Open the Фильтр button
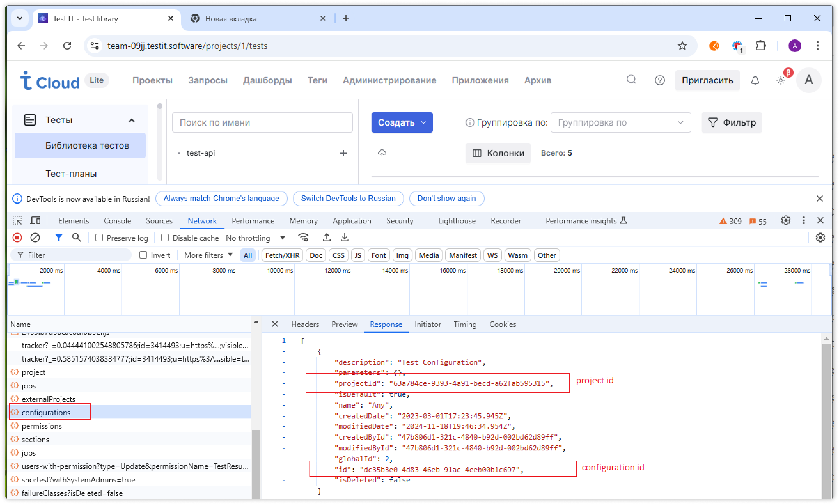839x504 pixels. tap(732, 123)
